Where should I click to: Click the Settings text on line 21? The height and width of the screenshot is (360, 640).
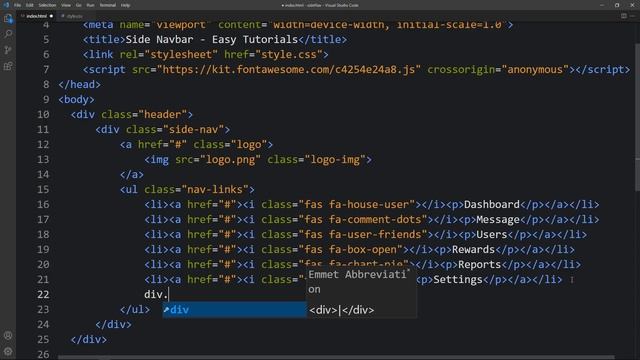point(458,280)
